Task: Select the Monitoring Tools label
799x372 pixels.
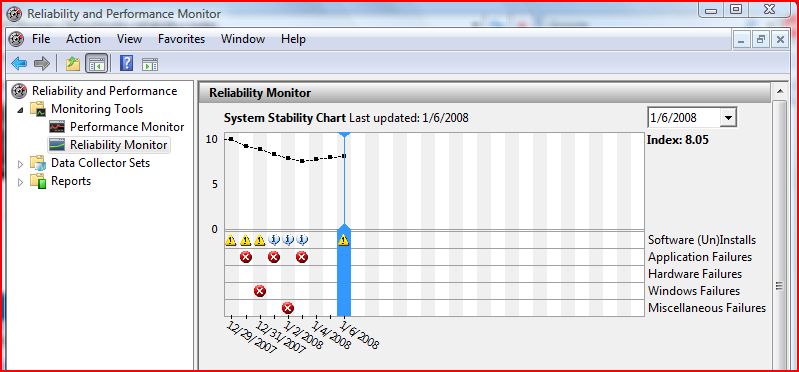Action: 97,109
